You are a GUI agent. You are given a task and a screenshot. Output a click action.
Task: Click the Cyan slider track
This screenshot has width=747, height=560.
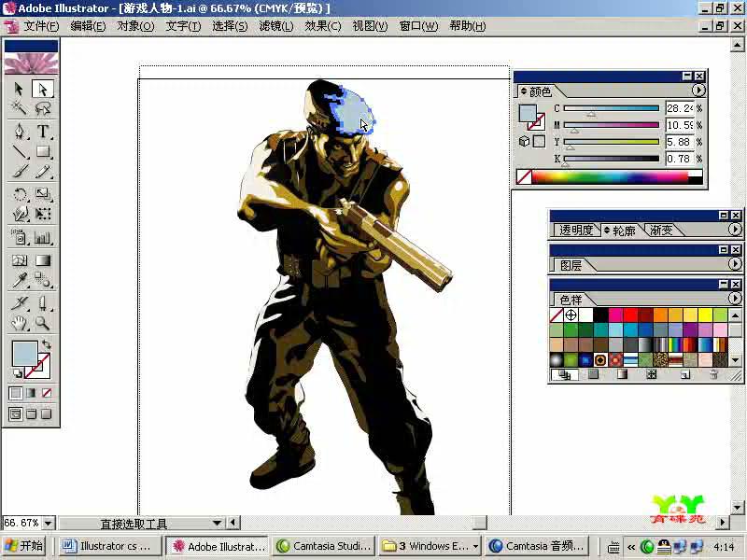(612, 108)
